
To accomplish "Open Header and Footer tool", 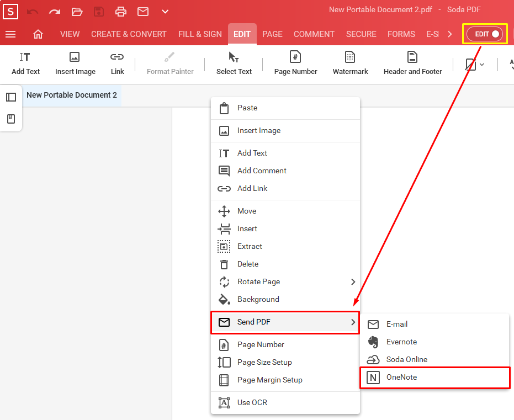I will 413,63.
